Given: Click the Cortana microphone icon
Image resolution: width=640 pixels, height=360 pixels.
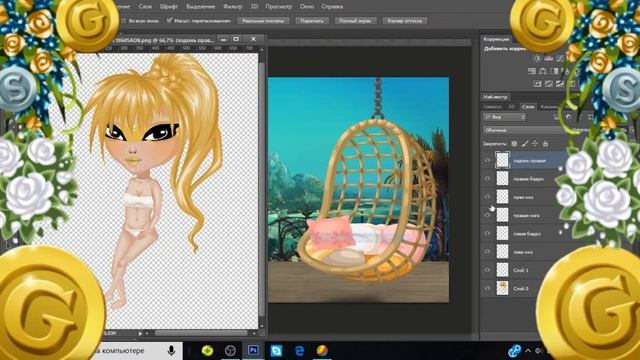Looking at the screenshot, I should point(171,350).
